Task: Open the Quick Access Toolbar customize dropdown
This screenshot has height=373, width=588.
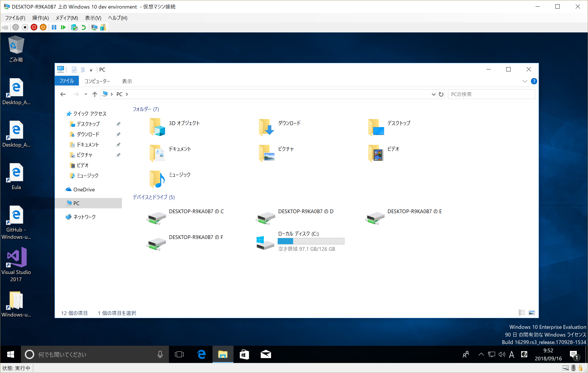Action: (91, 70)
